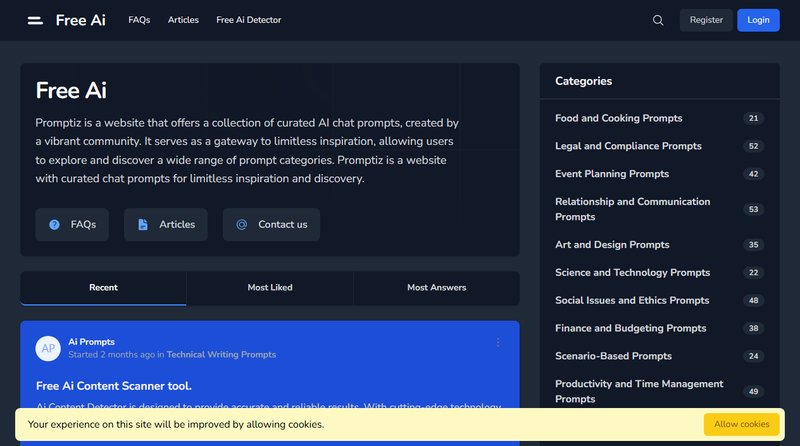
Task: Switch to the Most Answers tab
Action: [x=436, y=288]
